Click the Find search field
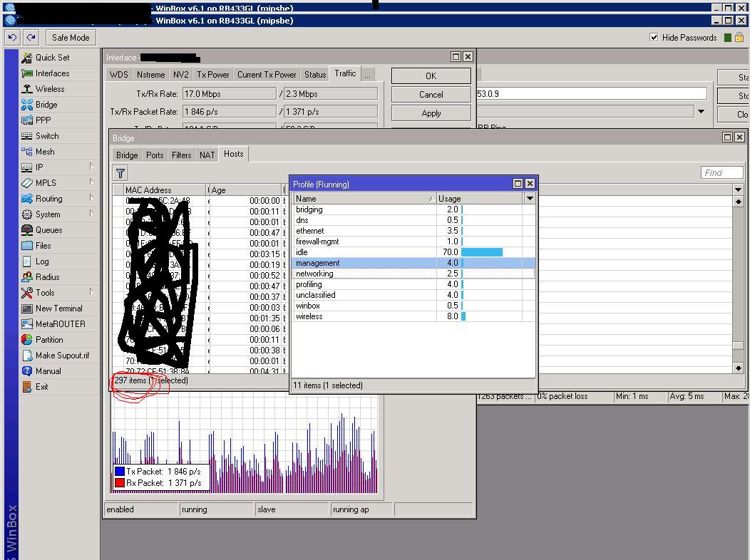 point(721,172)
